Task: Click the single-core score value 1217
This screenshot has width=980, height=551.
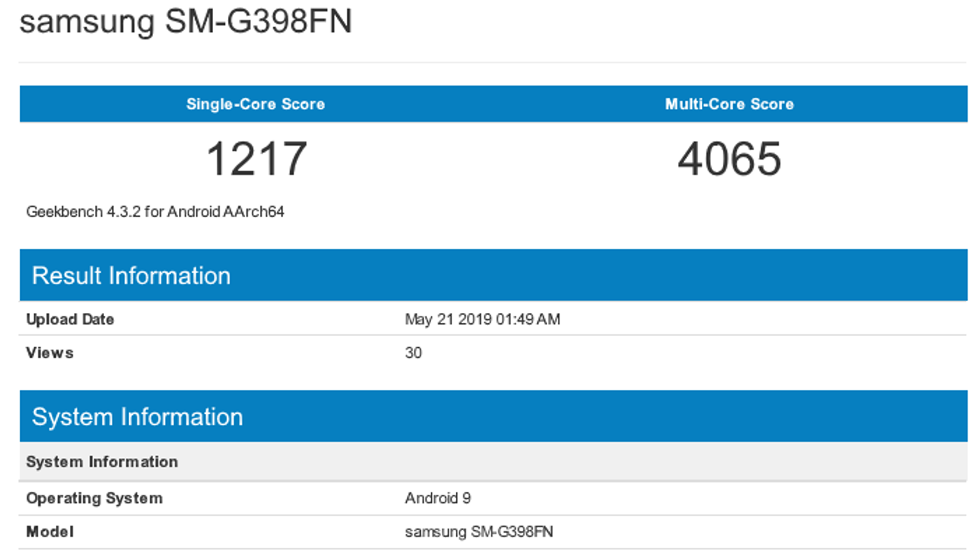Action: pos(257,159)
